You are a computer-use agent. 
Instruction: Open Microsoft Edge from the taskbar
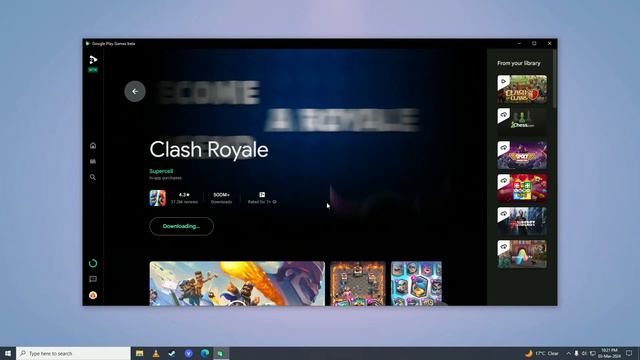(x=205, y=353)
